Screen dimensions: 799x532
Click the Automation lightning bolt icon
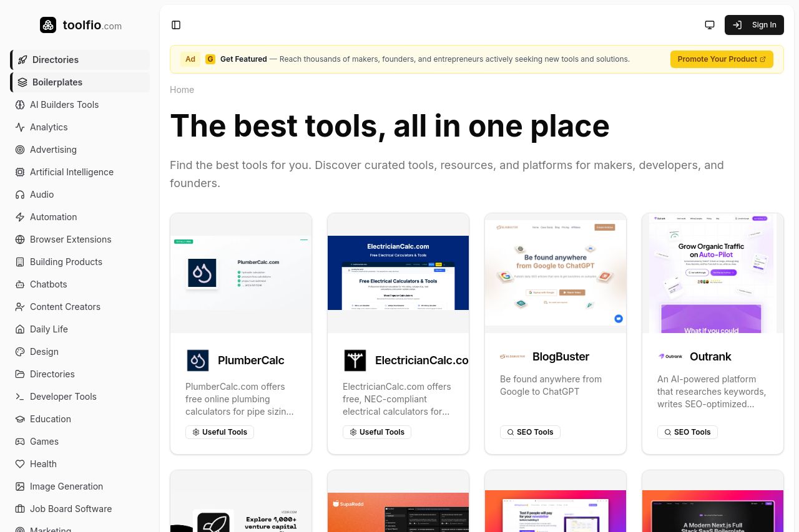click(20, 217)
